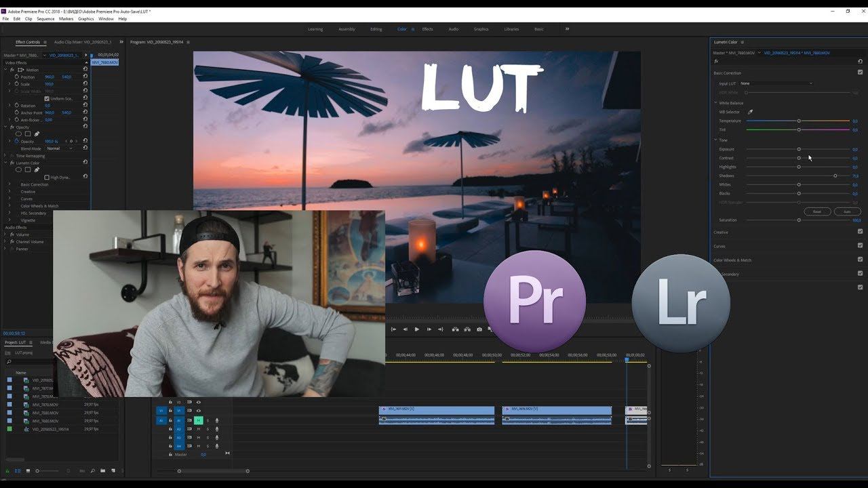Step back one frame in program monitor
The image size is (868, 488).
coord(406,329)
